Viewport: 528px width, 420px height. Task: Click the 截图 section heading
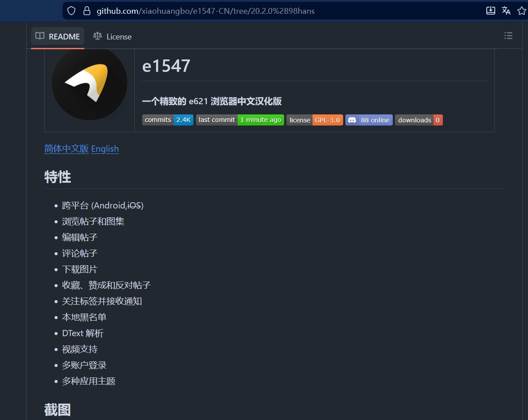coord(58,410)
